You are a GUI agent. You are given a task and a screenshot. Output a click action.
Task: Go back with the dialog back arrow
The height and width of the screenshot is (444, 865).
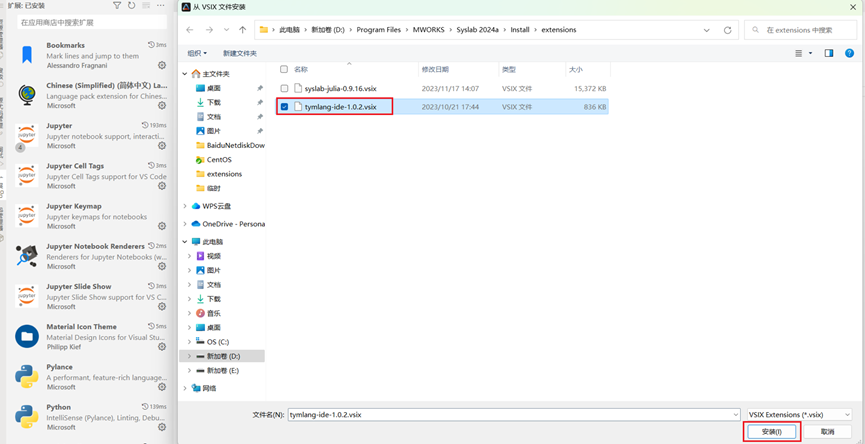pos(190,30)
